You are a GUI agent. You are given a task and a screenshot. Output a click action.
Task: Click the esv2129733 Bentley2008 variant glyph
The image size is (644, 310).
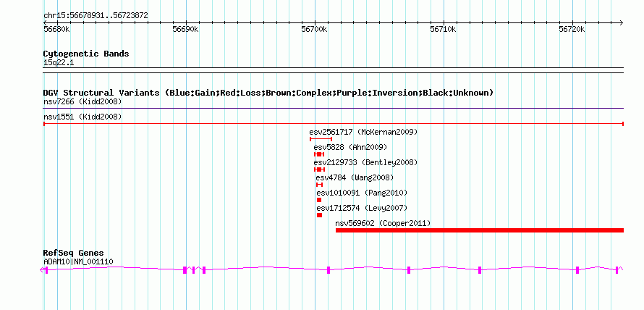(320, 169)
